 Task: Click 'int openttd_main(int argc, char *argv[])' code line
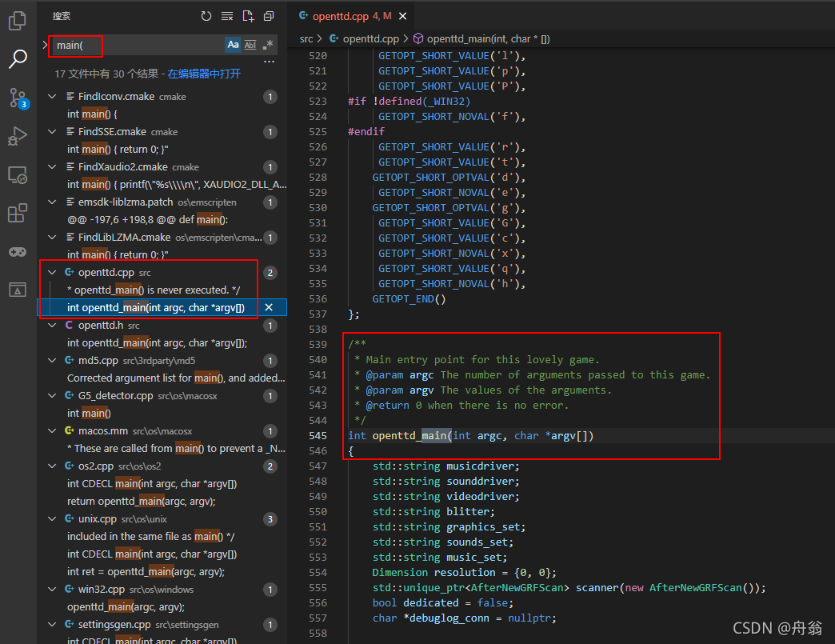coord(471,436)
